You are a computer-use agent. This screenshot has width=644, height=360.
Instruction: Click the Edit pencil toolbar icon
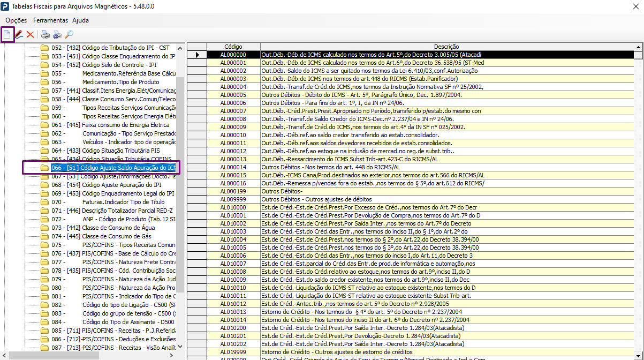(19, 35)
